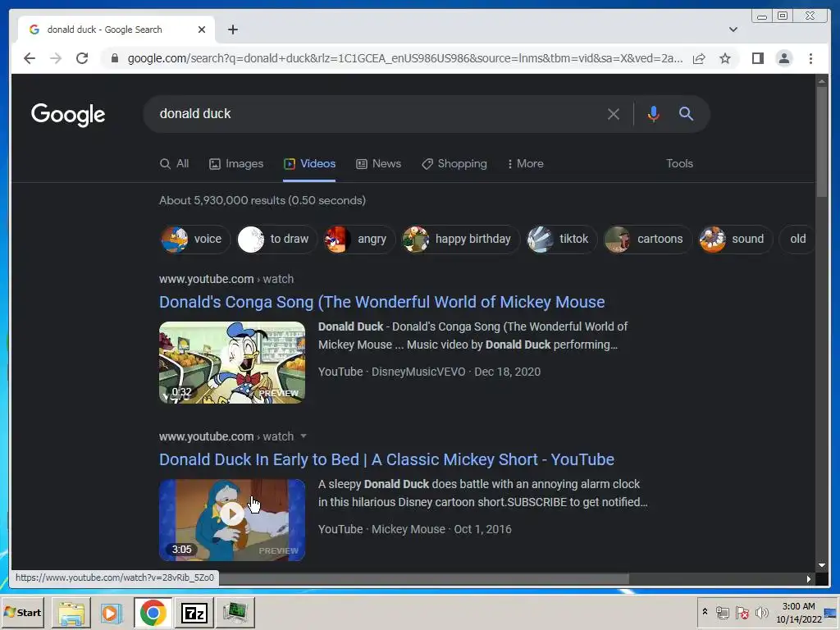Viewport: 840px width, 630px height.
Task: Show hidden system tray icons
Action: coord(705,612)
